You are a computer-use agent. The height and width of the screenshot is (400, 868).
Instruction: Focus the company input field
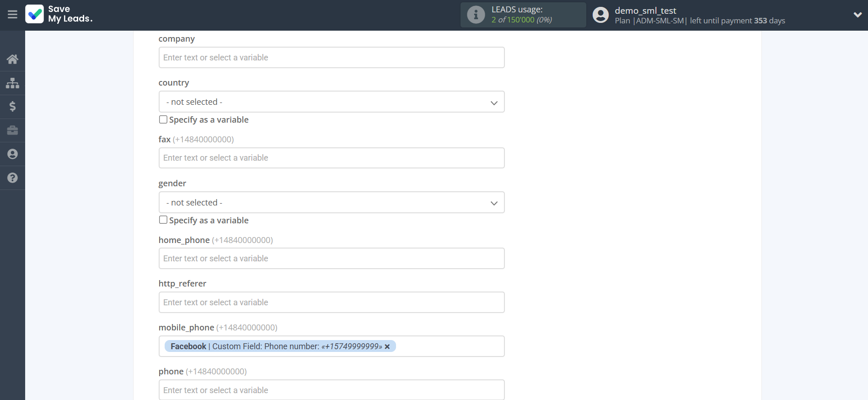[x=332, y=58]
